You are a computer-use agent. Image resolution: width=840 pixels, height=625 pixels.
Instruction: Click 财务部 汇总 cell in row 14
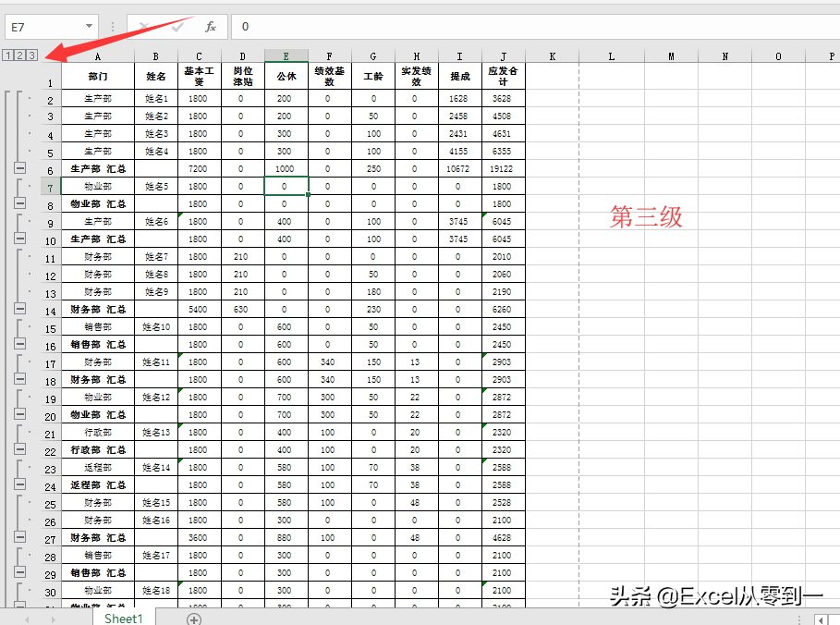(98, 310)
